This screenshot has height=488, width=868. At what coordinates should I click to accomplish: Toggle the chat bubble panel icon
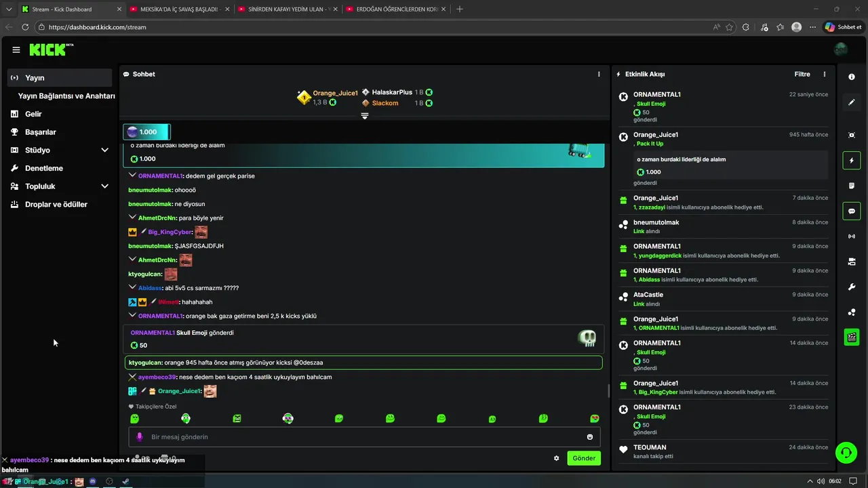point(852,211)
